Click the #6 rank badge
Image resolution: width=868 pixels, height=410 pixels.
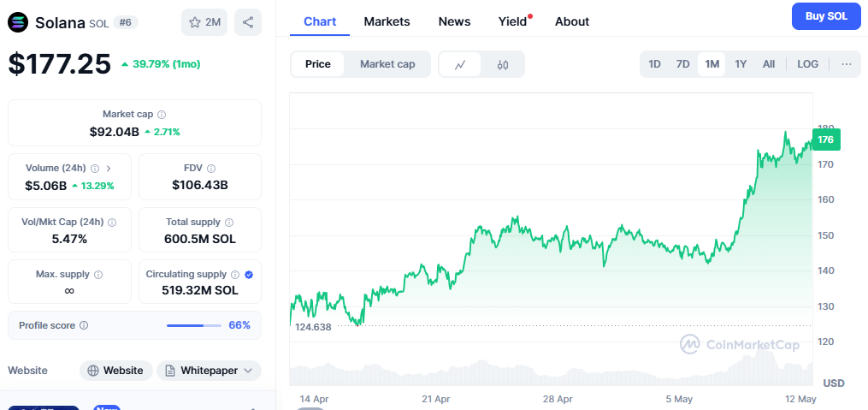pos(126,22)
